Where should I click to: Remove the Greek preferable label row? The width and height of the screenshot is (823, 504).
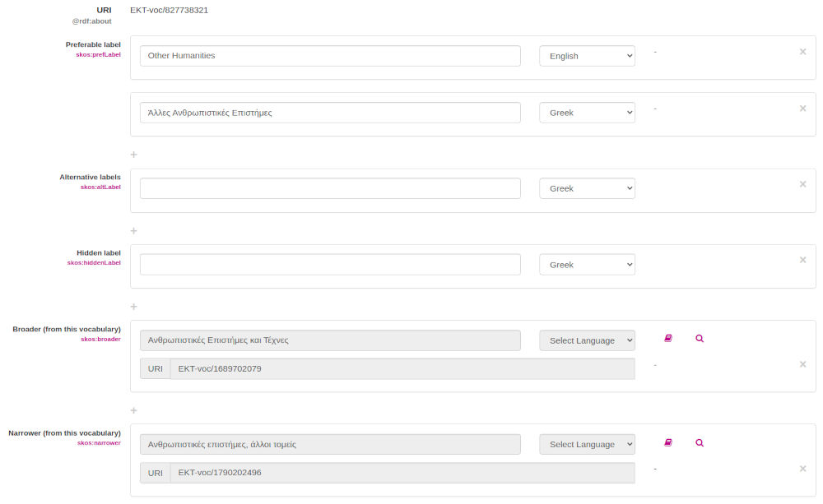coord(802,109)
